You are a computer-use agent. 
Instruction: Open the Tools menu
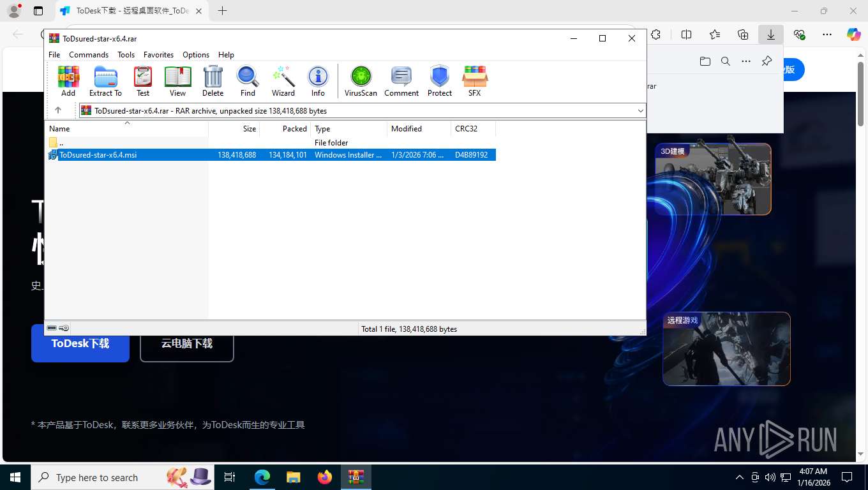tap(126, 55)
